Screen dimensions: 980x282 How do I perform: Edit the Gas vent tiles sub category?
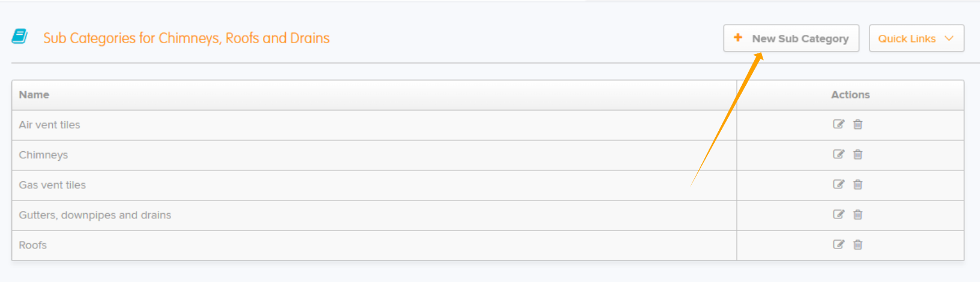pyautogui.click(x=838, y=184)
